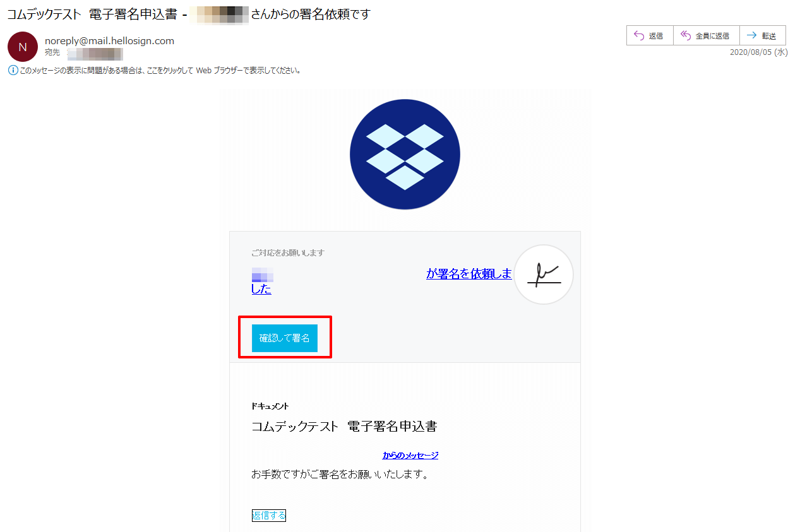
Task: Click the 返信 reply button
Action: click(x=650, y=36)
